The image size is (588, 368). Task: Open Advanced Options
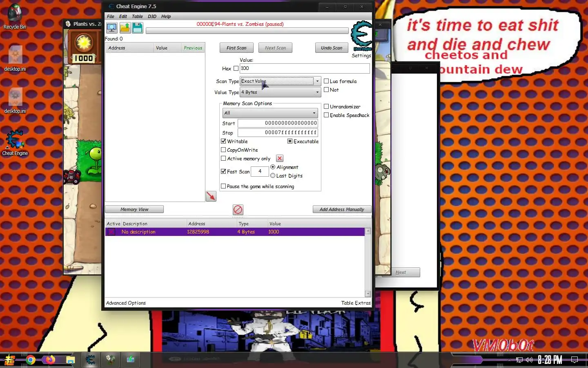click(x=126, y=303)
